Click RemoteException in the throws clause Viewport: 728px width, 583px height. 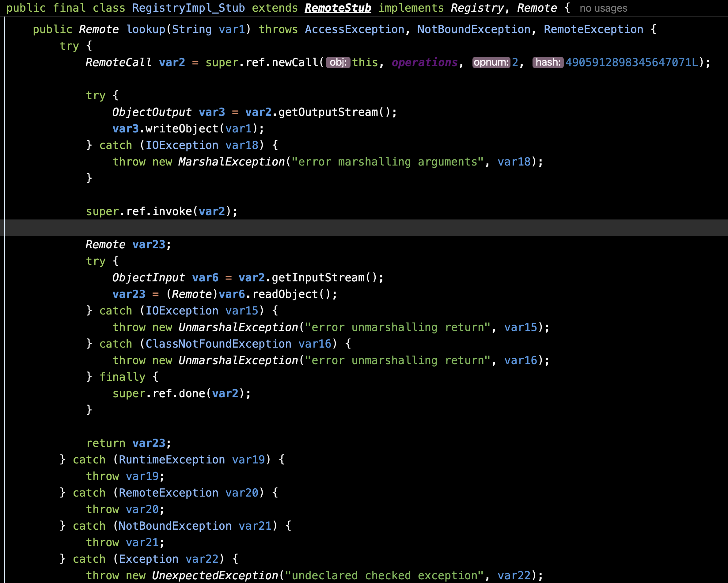tap(593, 29)
